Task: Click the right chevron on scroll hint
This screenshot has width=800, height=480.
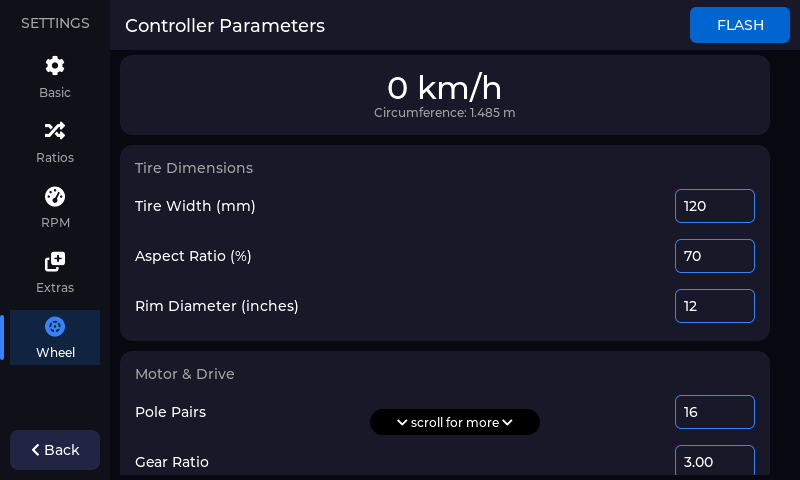Action: tap(508, 422)
